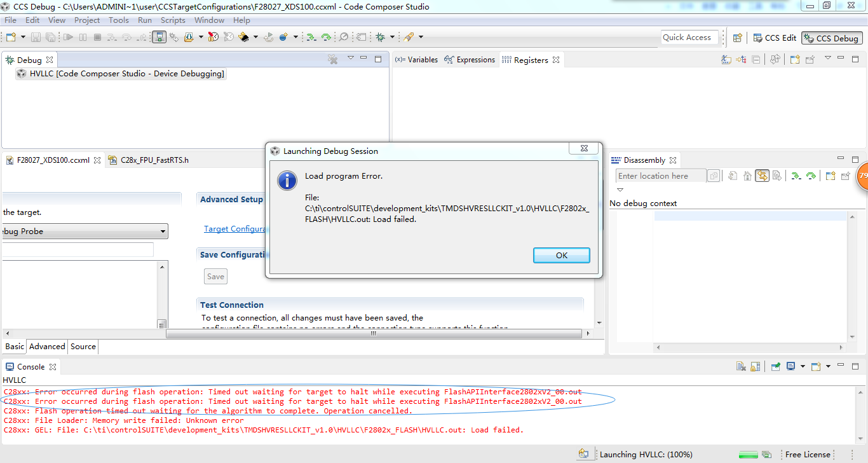Screen dimensions: 868x463
Task: Click the Enter location here field
Action: pyautogui.click(x=661, y=176)
